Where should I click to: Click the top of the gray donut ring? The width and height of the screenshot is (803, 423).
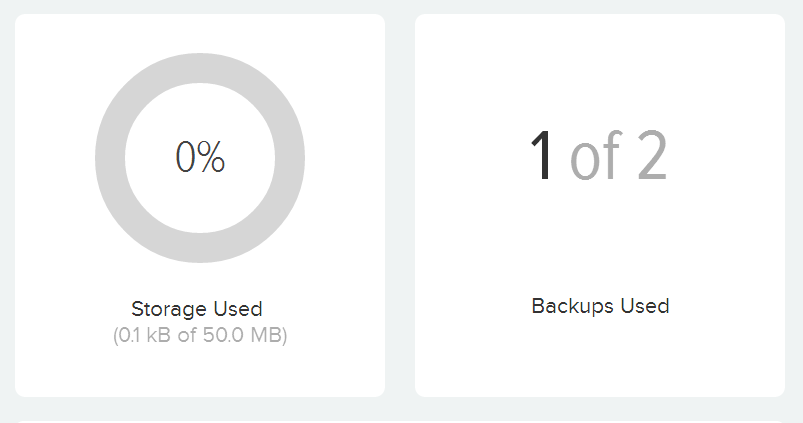pyautogui.click(x=200, y=68)
